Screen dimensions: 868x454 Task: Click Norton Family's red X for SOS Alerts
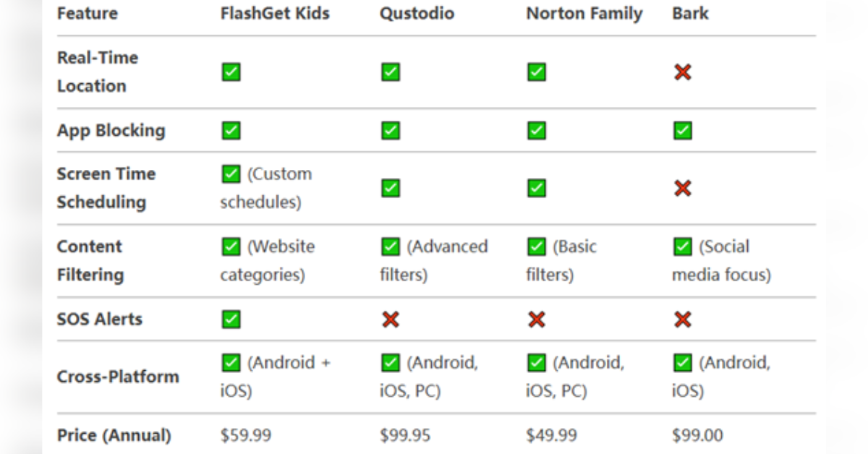[x=536, y=320]
